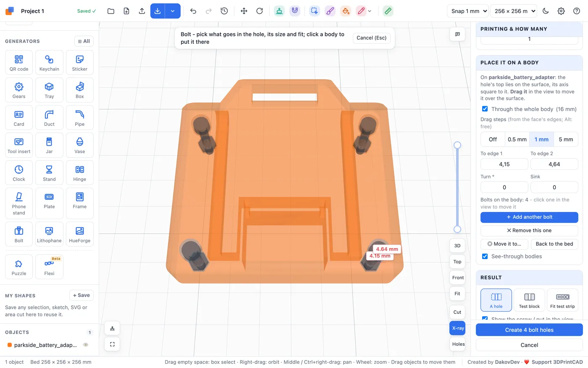The width and height of the screenshot is (588, 368).
Task: Hide parkside_battery_adapter with eye icon
Action: coord(86,345)
